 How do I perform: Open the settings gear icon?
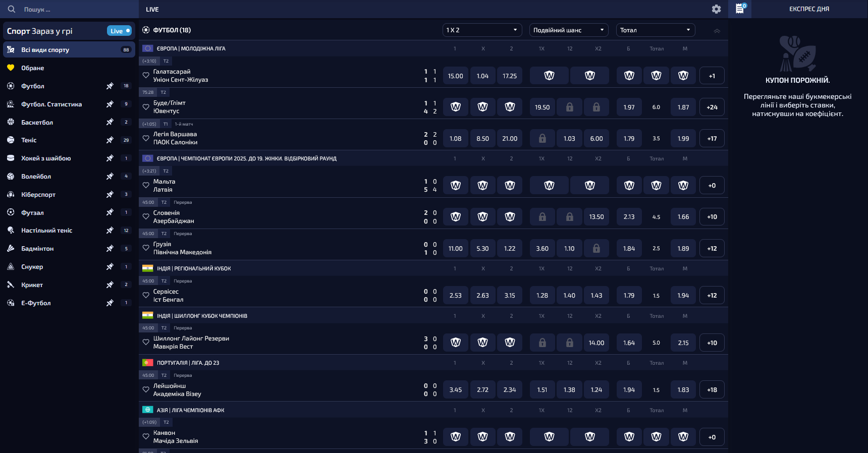click(x=716, y=9)
